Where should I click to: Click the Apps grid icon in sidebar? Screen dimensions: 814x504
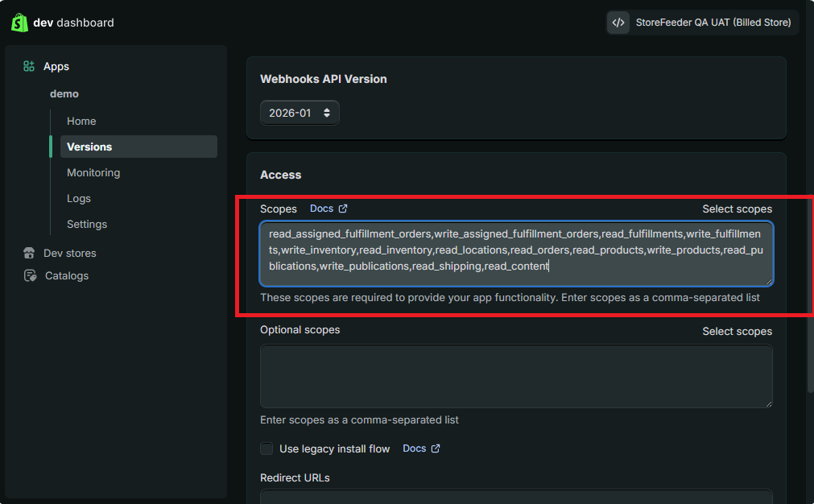[29, 67]
